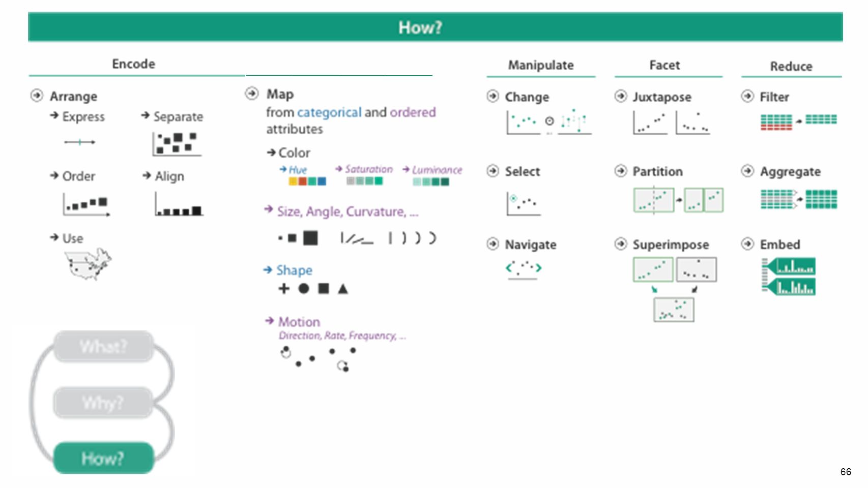Click the Filter red-green grid icon
This screenshot has width=868, height=488.
click(x=798, y=122)
